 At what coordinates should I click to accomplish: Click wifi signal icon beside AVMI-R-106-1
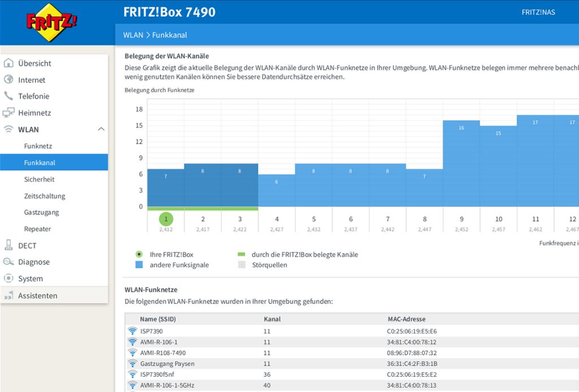coord(132,342)
